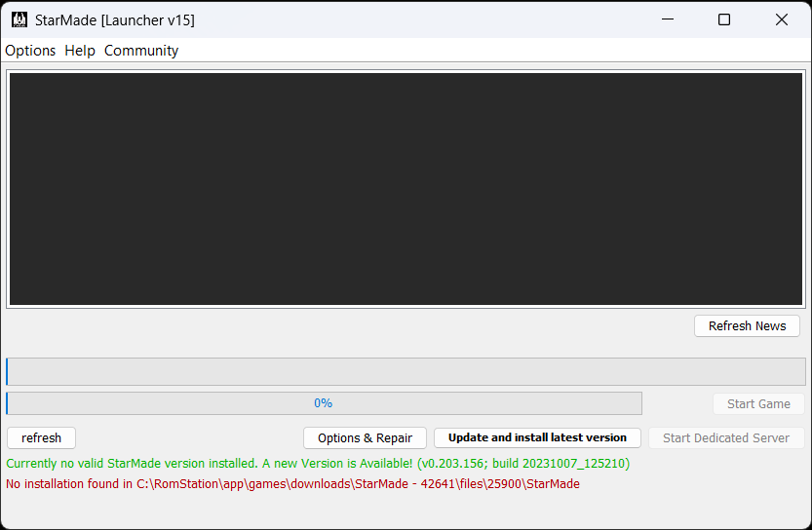Open the Options menu
The image size is (812, 530).
point(30,51)
